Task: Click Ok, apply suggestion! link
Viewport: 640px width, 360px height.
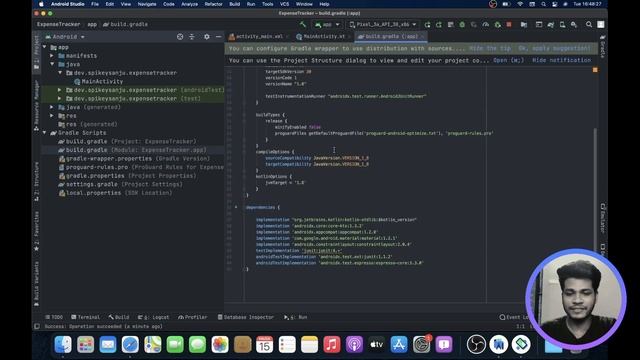Action: point(554,48)
